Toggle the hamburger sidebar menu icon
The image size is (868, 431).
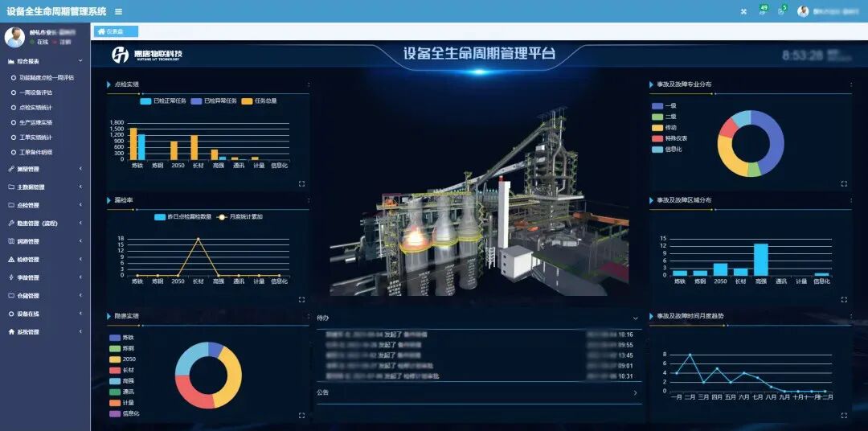pyautogui.click(x=118, y=11)
